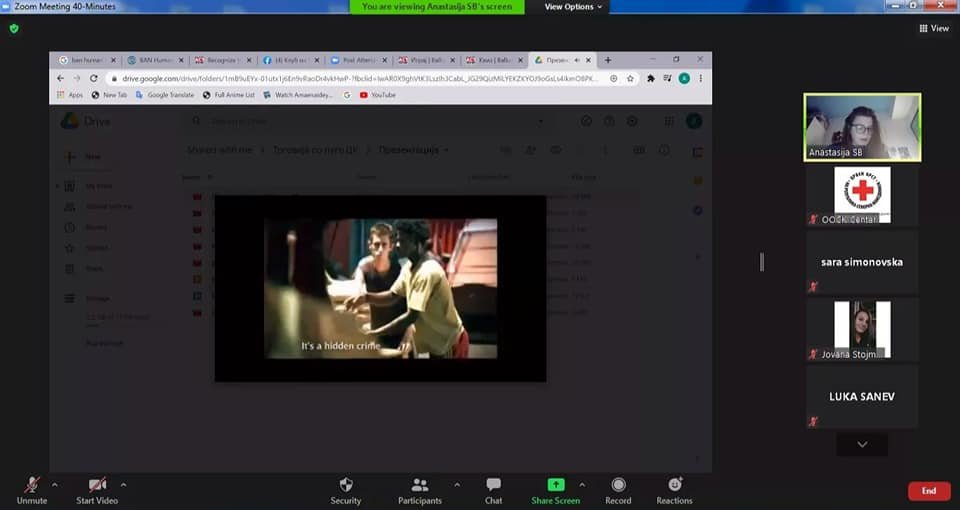Open share options arrow next to Share Screen
Screen dimensions: 960x510
pyautogui.click(x=582, y=485)
